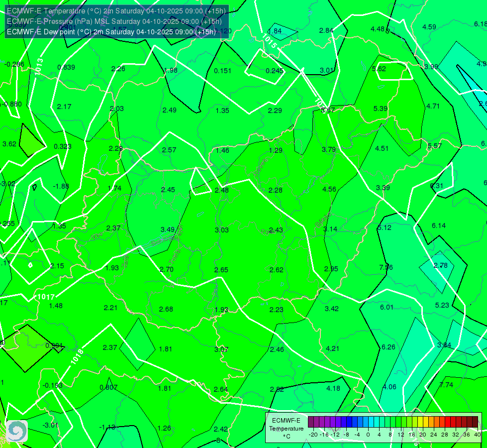This screenshot has height=448, width=487.
Task: Click the 2.64 dew point value
Action: [x=221, y=390]
